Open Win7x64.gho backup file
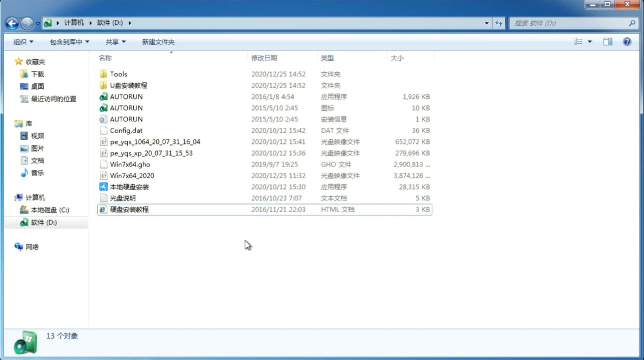Image resolution: width=644 pixels, height=360 pixels. (x=130, y=164)
